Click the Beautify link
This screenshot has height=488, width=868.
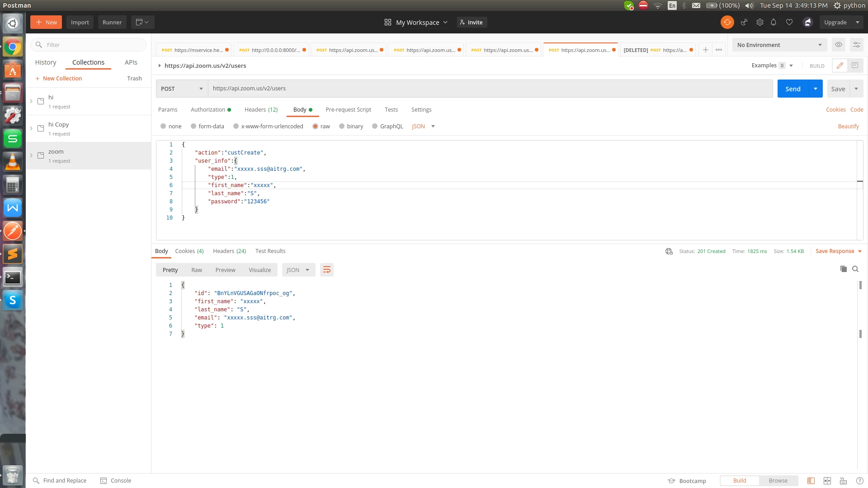coord(848,127)
